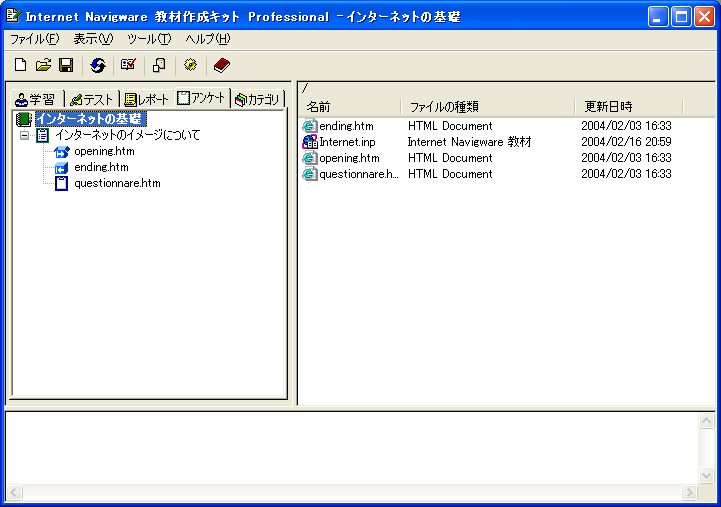Open the ヘルプ(H) menu
This screenshot has height=507, width=721.
coord(207,39)
